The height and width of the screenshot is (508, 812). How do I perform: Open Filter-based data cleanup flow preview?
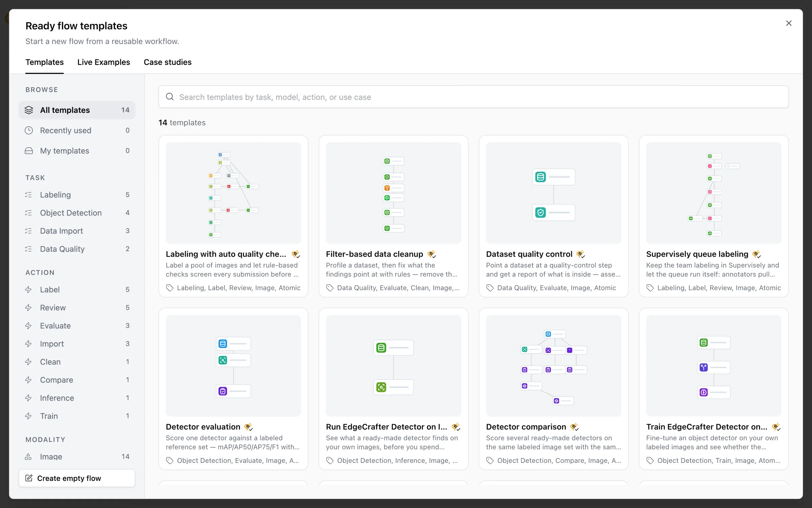393,193
